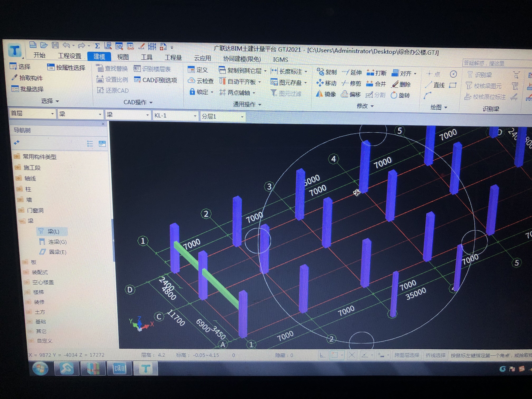Expand the 选择 group dropdown
The image size is (532, 399).
pos(50,101)
